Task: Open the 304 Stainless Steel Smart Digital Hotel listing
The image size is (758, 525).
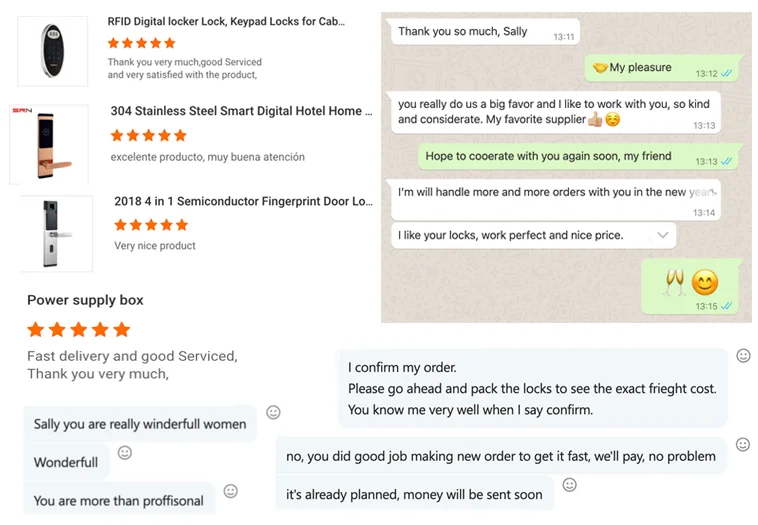Action: [240, 111]
